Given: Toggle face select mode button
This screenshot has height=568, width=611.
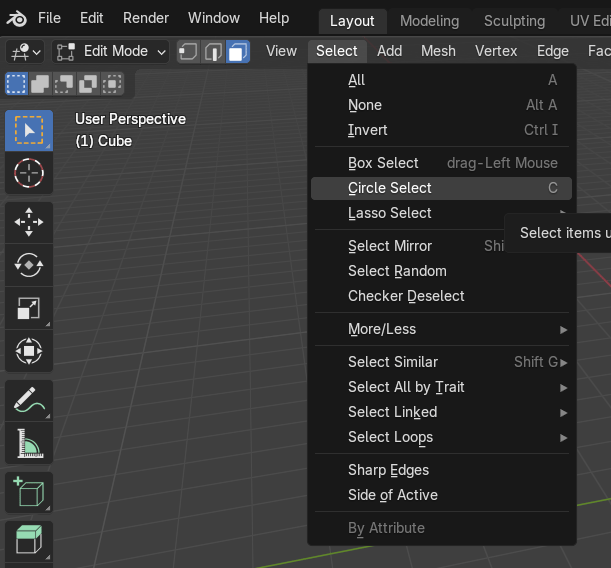Looking at the screenshot, I should pyautogui.click(x=238, y=51).
